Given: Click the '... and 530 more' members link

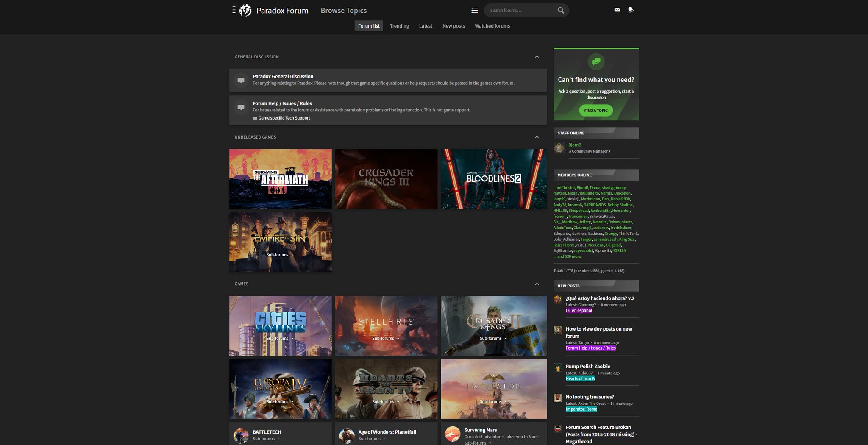Looking at the screenshot, I should click(568, 256).
